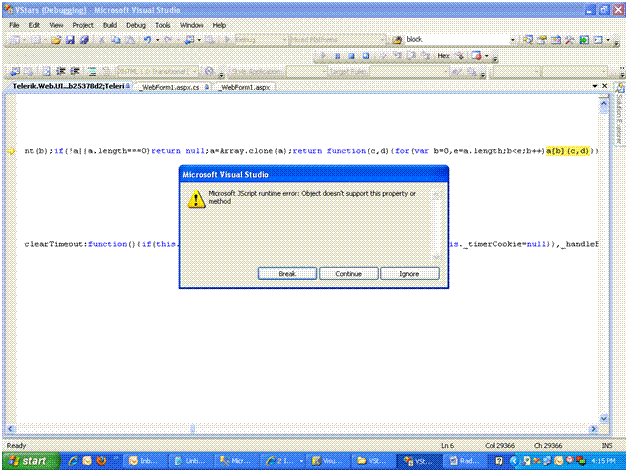Open the Debug menu

pos(136,25)
